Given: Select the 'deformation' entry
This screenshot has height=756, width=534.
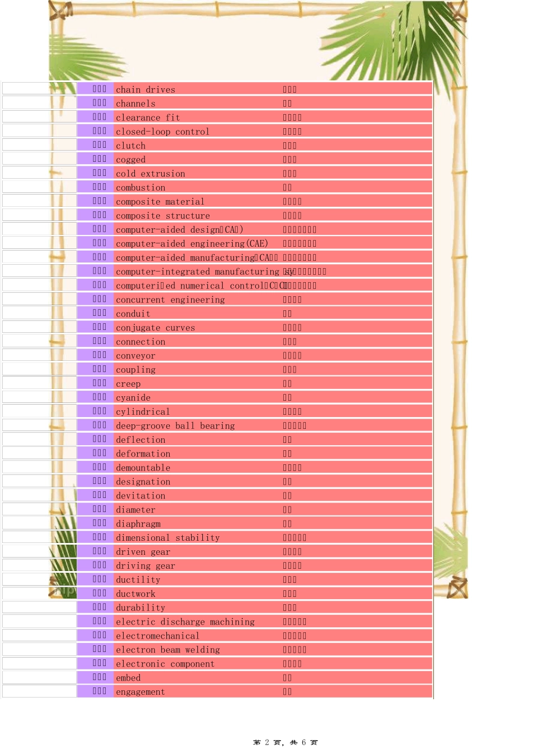Looking at the screenshot, I should click(143, 454).
